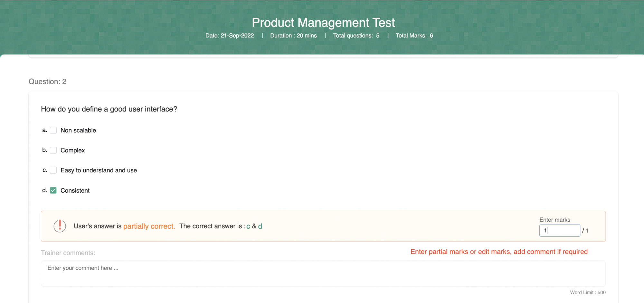Click the 'partially correct.' orange text
Image resolution: width=644 pixels, height=303 pixels.
tap(149, 226)
